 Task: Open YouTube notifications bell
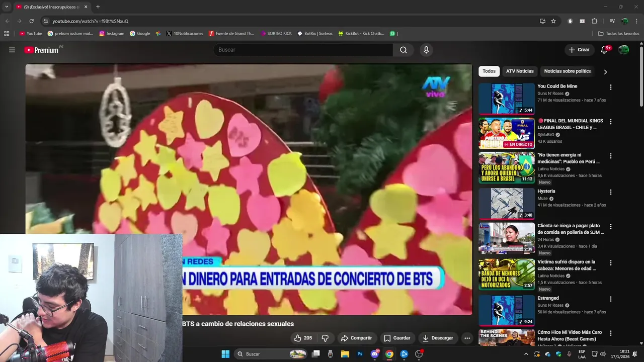pos(605,50)
